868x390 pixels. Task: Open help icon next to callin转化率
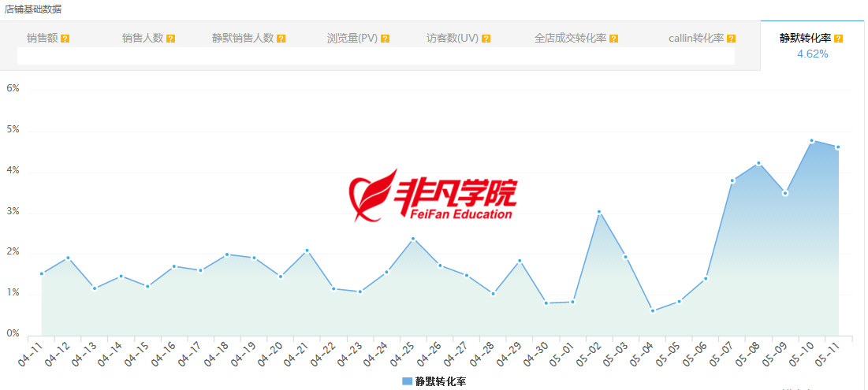[x=732, y=39]
